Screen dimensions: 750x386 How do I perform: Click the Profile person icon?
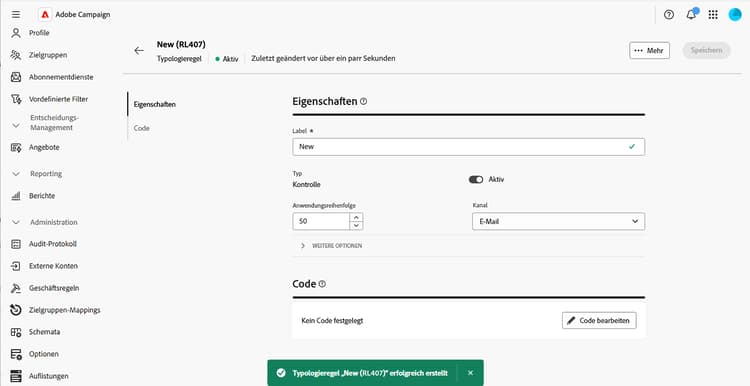tap(16, 33)
